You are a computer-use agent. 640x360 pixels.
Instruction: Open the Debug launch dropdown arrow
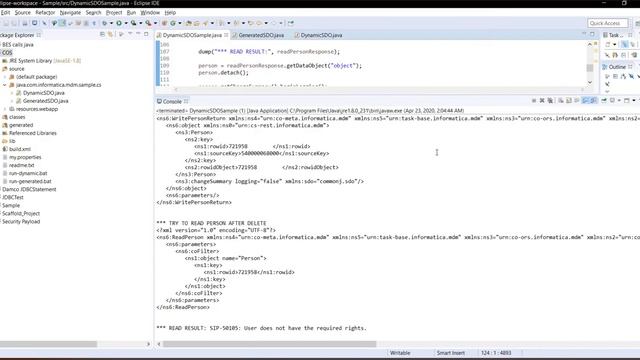[111, 23]
